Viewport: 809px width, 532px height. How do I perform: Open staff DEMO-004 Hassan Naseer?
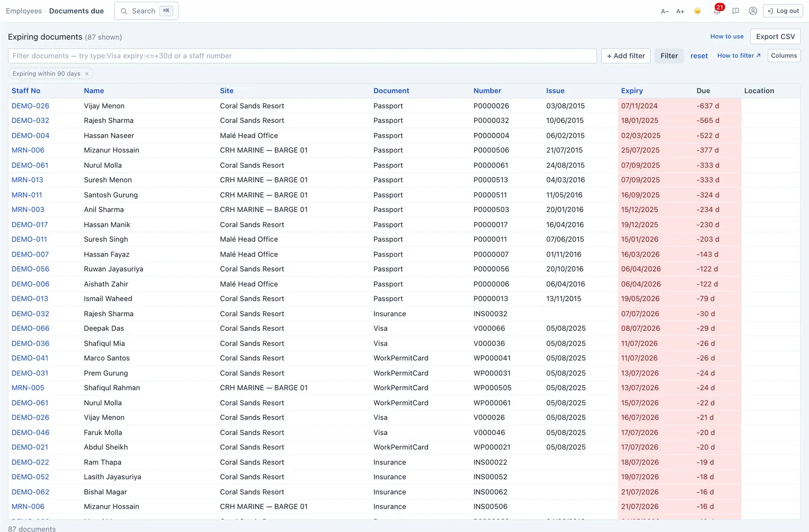point(30,136)
